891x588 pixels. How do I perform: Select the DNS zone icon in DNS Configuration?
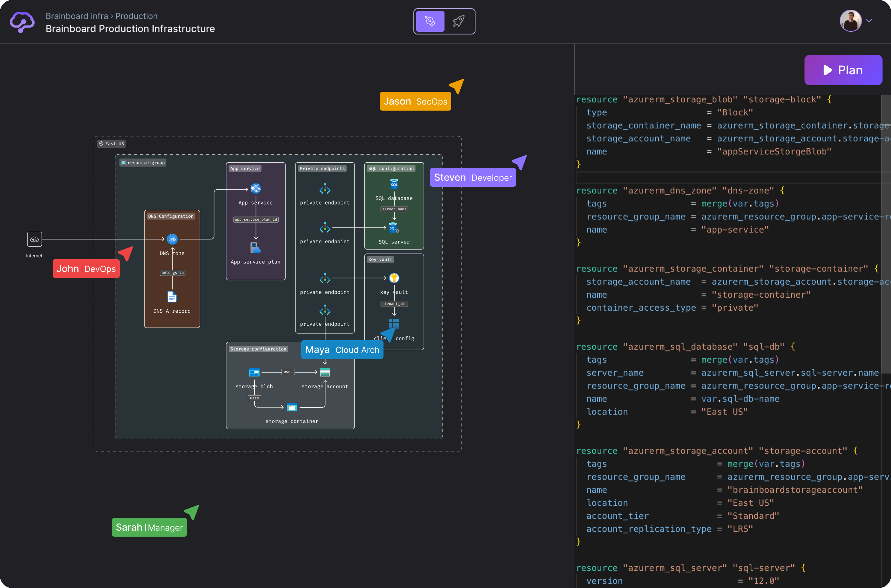coord(172,239)
